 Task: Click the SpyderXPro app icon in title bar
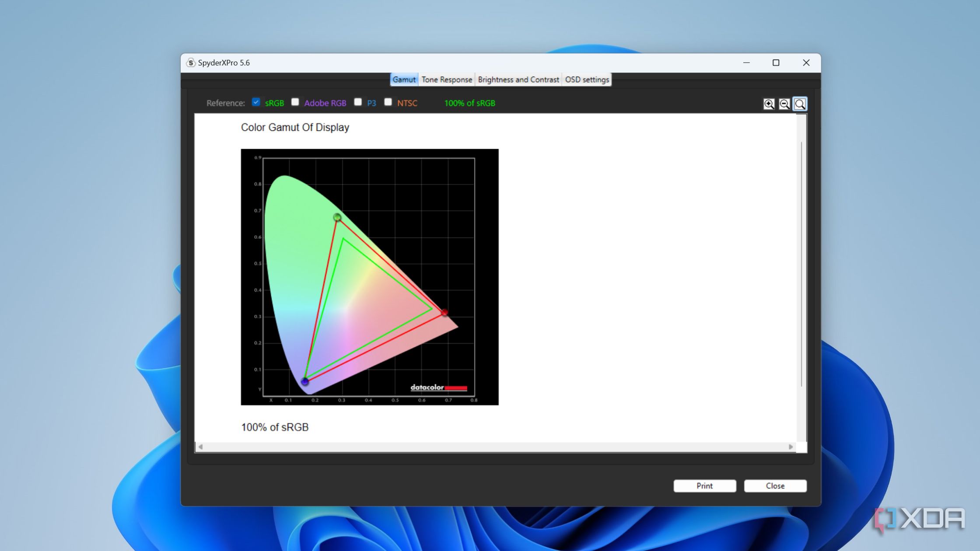pos(191,63)
